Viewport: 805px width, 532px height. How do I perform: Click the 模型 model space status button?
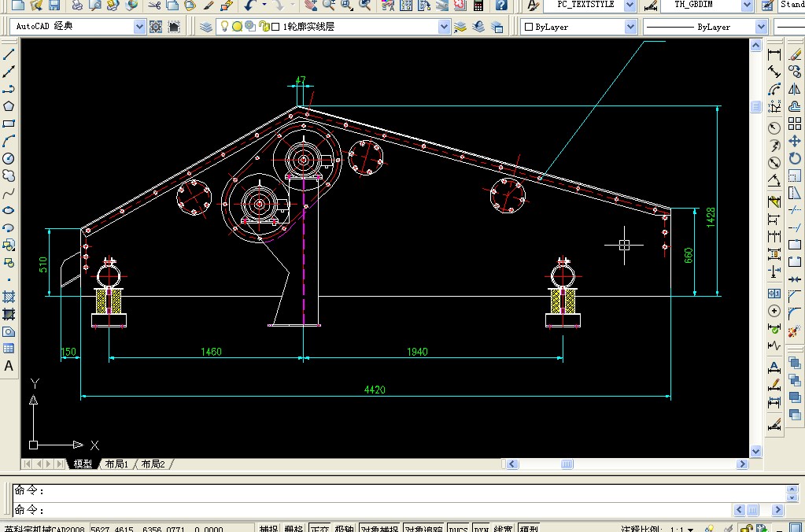tap(528, 528)
